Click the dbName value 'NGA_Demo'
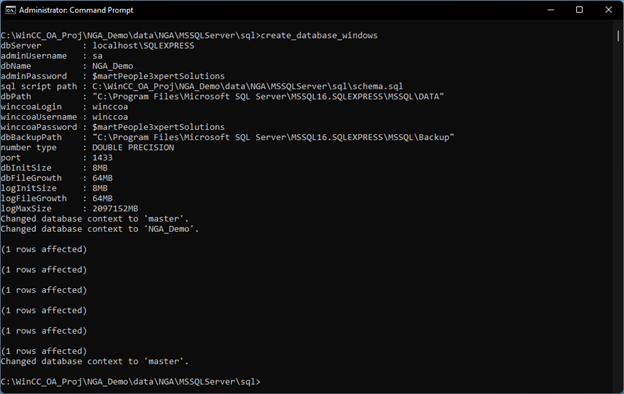 click(113, 66)
